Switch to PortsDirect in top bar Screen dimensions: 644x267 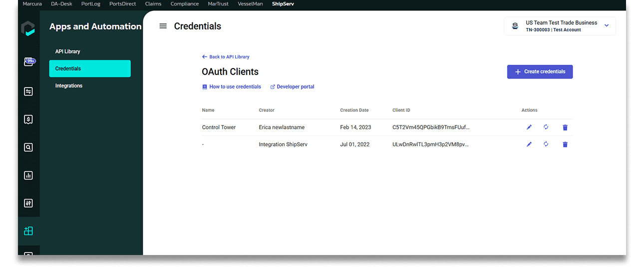(x=123, y=4)
